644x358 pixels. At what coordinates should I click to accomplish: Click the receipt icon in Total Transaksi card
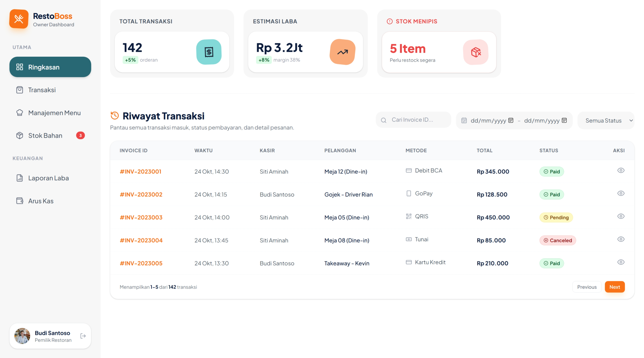(x=209, y=52)
